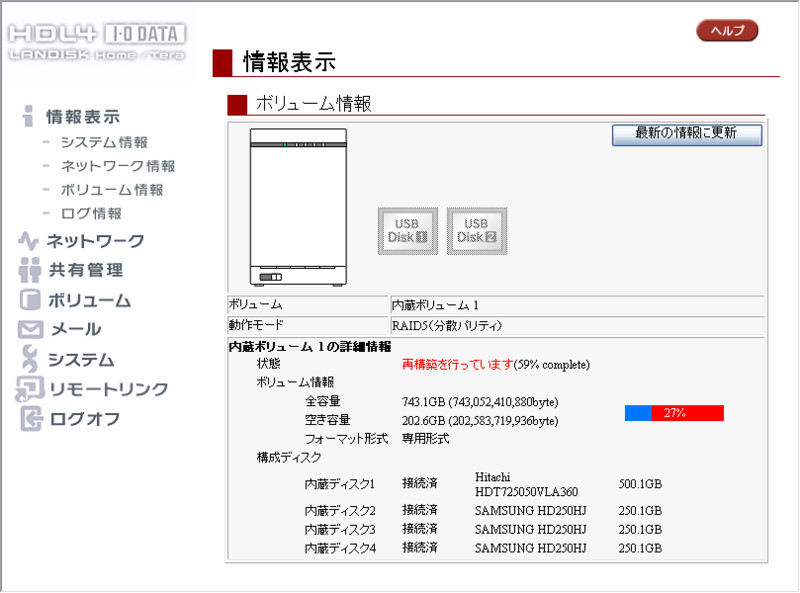800x593 pixels.
Task: Open システム情報 submenu link
Action: coord(104,142)
